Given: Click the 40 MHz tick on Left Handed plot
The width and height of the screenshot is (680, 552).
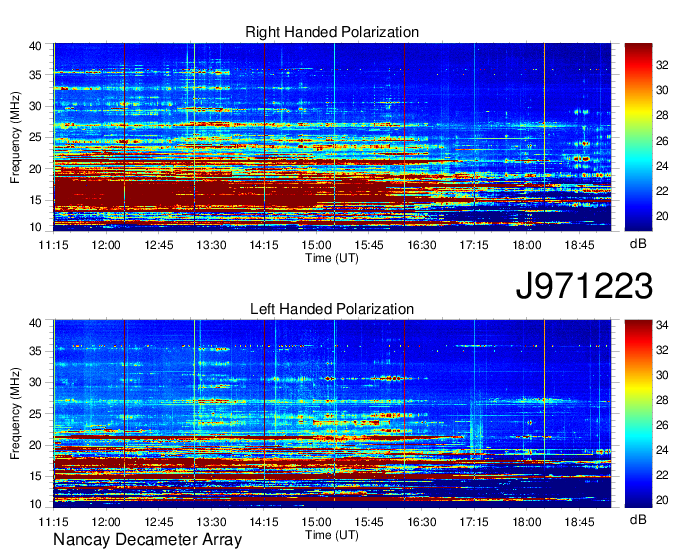Looking at the screenshot, I should tap(35, 323).
